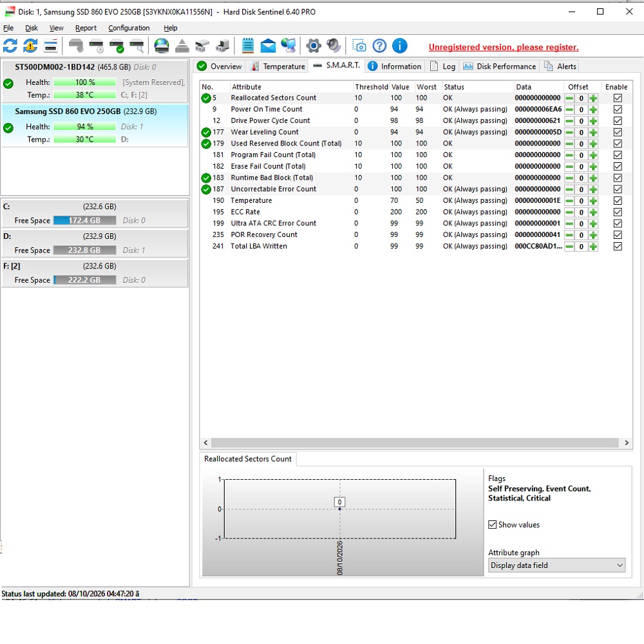Click the disk icon with green checkmark
The image size is (644, 644).
(117, 46)
